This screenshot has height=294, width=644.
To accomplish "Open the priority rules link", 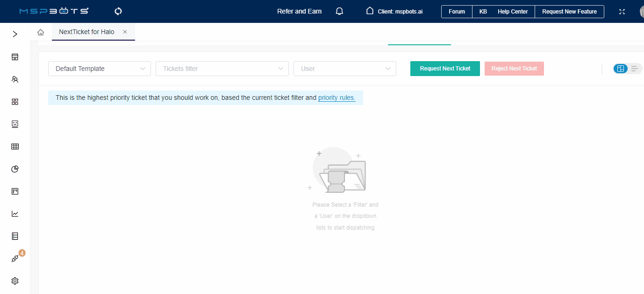I will tap(336, 98).
